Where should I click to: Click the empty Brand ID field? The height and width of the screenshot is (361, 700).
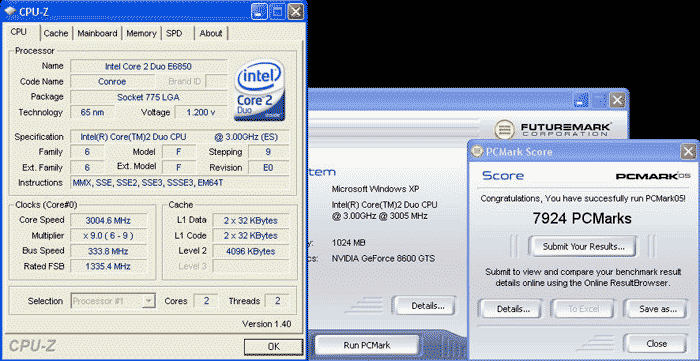click(x=216, y=82)
